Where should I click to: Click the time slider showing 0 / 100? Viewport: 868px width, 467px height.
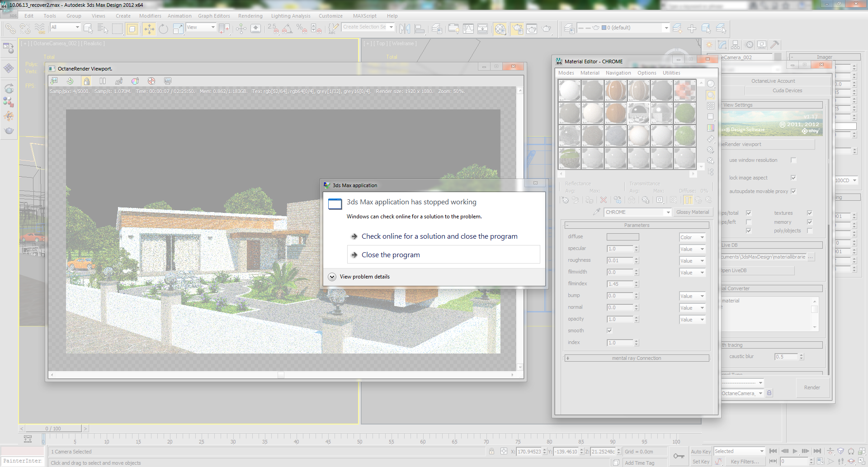click(x=53, y=428)
